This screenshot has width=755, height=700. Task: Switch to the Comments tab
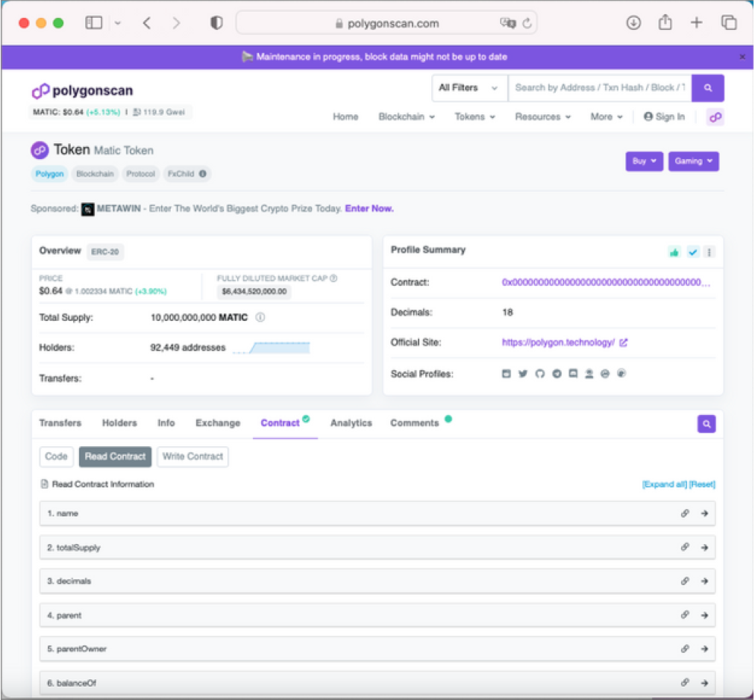click(415, 423)
